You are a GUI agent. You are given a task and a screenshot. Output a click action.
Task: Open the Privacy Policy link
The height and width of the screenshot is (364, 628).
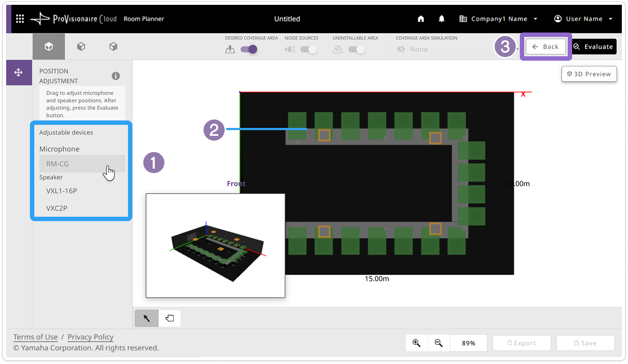91,337
